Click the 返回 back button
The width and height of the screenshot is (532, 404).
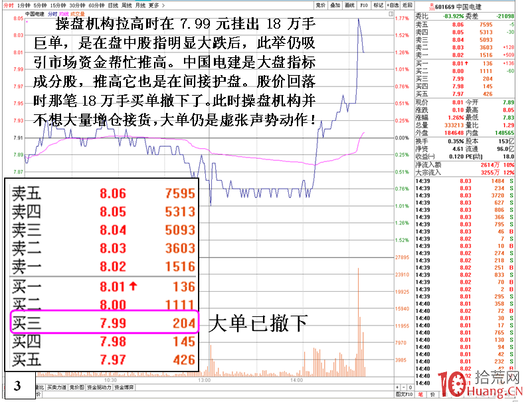tap(407, 5)
